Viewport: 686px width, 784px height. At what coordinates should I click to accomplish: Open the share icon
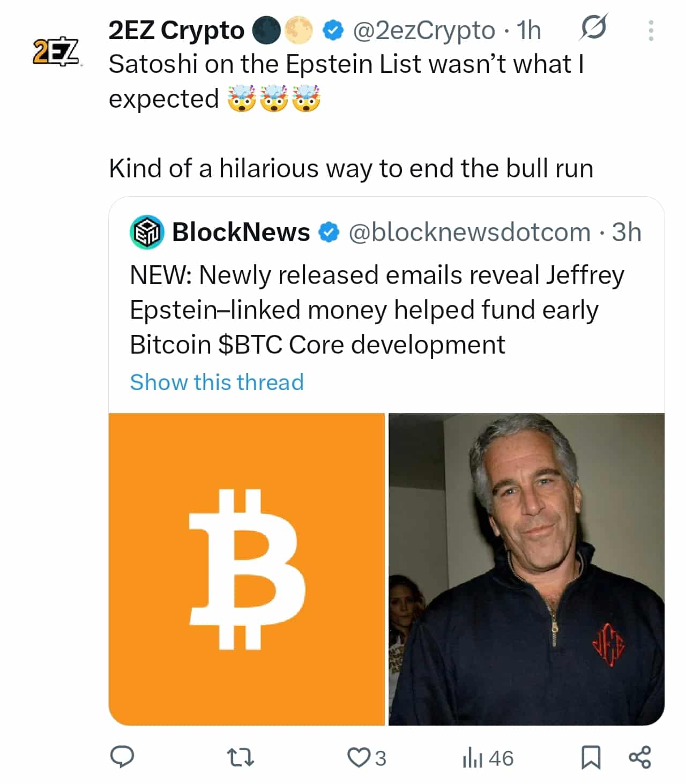639,757
